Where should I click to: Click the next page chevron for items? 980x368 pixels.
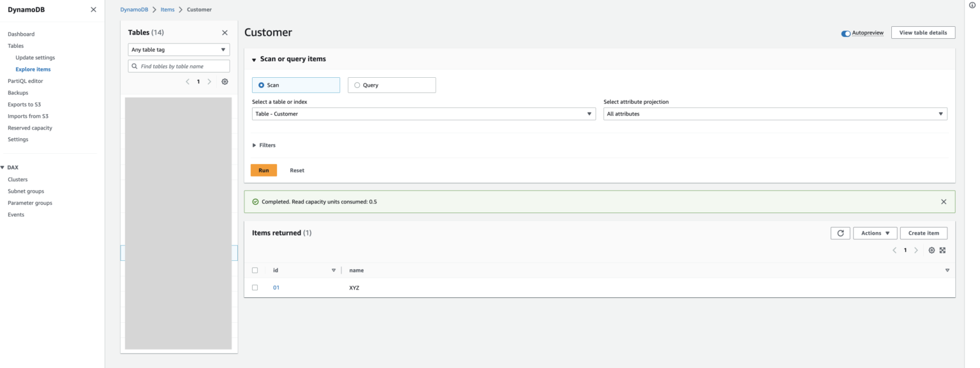pos(916,250)
